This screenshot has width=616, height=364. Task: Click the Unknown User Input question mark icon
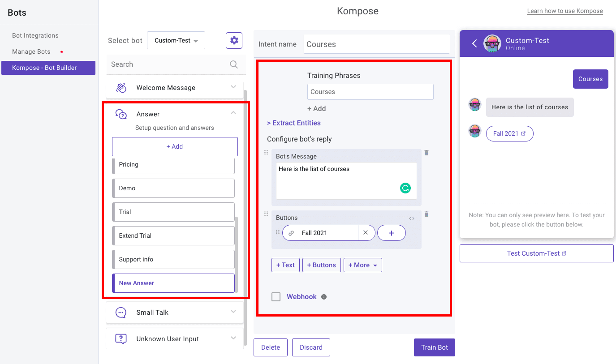pos(121,338)
